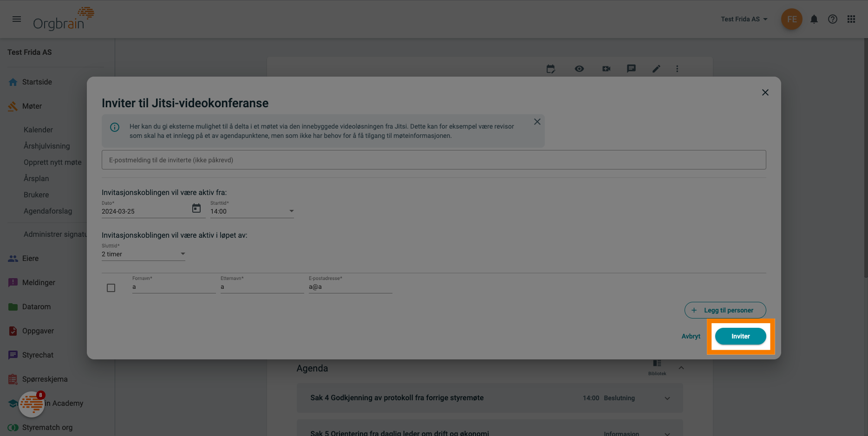Open Administrer signatur in the sidebar
Image resolution: width=868 pixels, height=436 pixels.
tap(55, 234)
